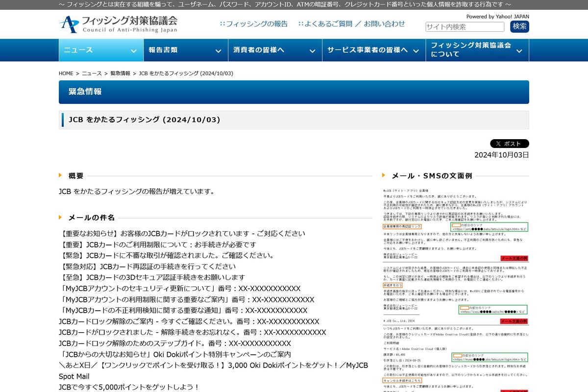Click line MyJCBカードの不正利用検知に関する重要な通知
The image size is (588, 392).
[x=183, y=310]
